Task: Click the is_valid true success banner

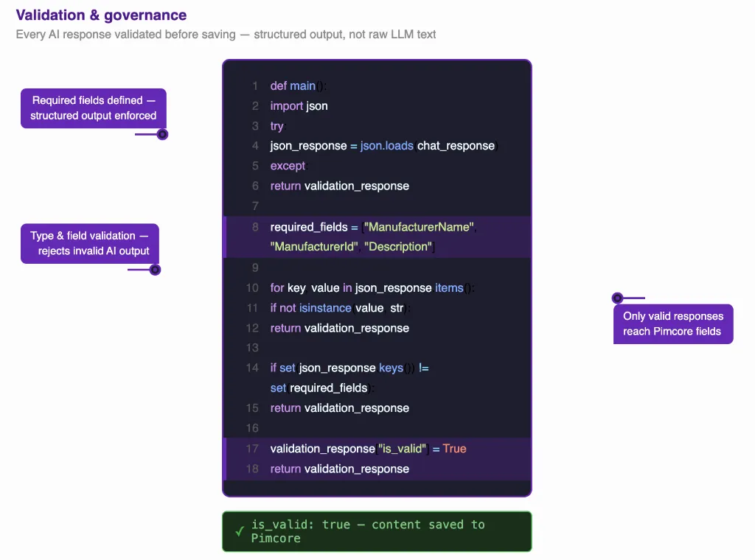Action: [377, 531]
